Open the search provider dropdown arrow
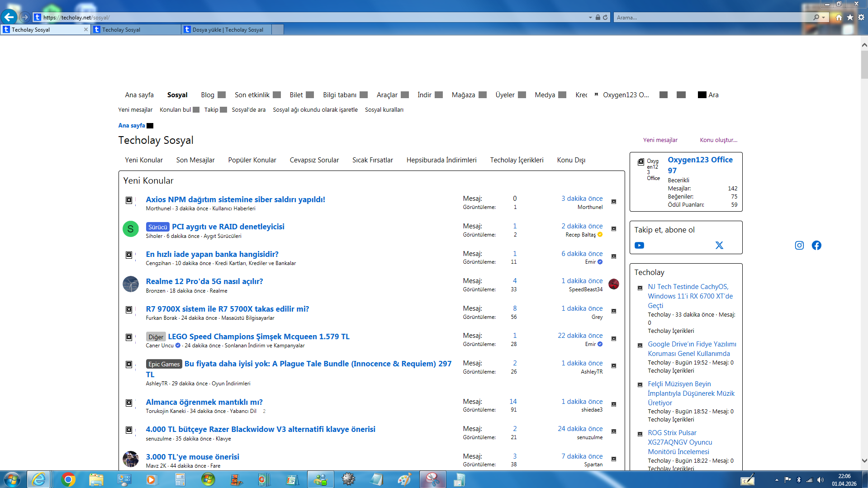Image resolution: width=868 pixels, height=488 pixels. [x=823, y=18]
